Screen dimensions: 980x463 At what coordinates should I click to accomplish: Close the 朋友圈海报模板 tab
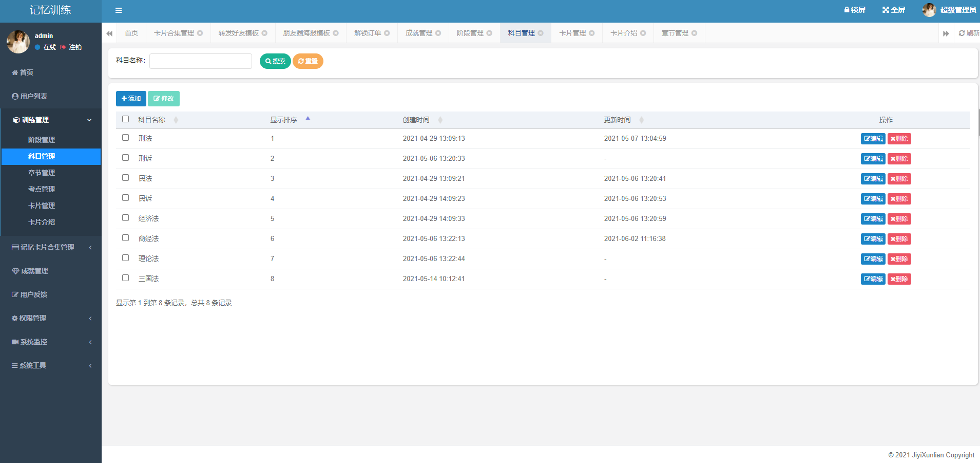pyautogui.click(x=336, y=33)
